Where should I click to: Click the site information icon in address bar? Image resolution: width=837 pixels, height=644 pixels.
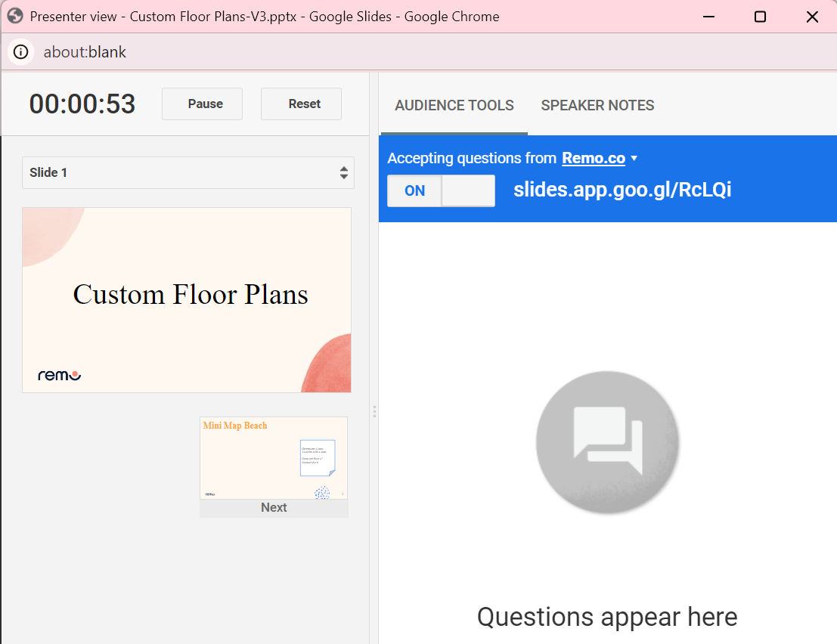point(21,51)
